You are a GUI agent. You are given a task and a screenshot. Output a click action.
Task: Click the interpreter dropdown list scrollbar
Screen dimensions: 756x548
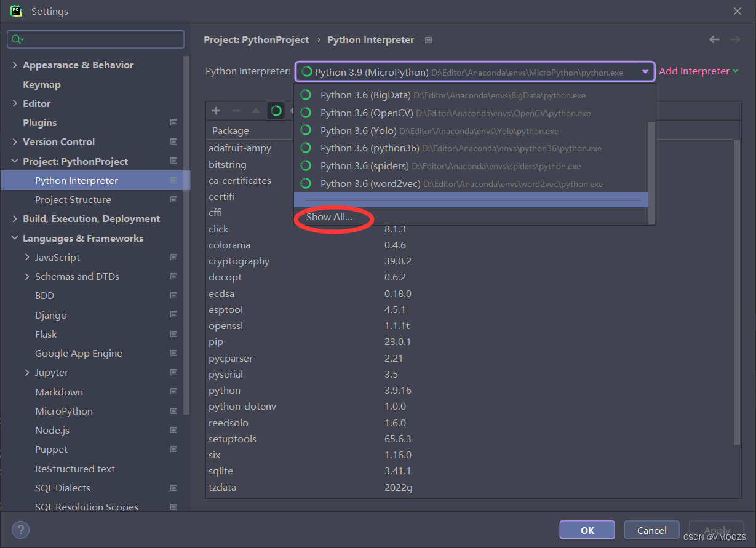(x=651, y=172)
